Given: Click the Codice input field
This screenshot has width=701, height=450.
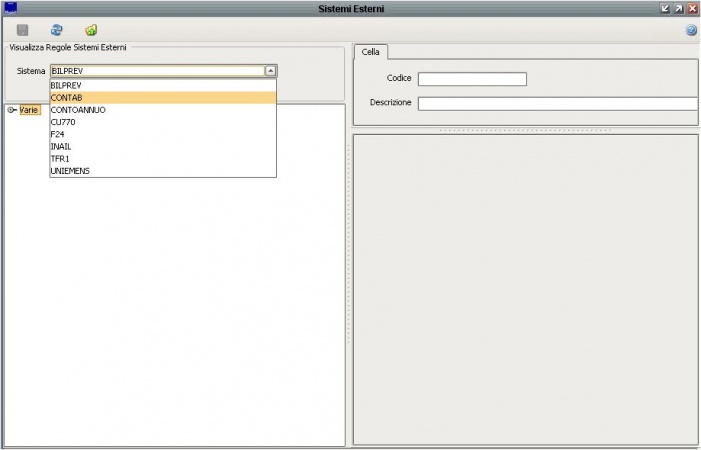Looking at the screenshot, I should tap(472, 79).
